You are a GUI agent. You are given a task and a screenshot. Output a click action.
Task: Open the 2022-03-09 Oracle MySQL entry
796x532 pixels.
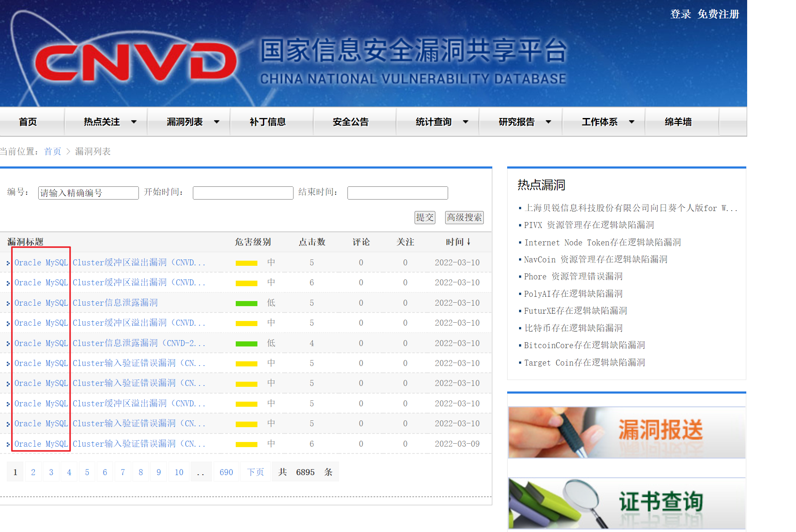(110, 444)
